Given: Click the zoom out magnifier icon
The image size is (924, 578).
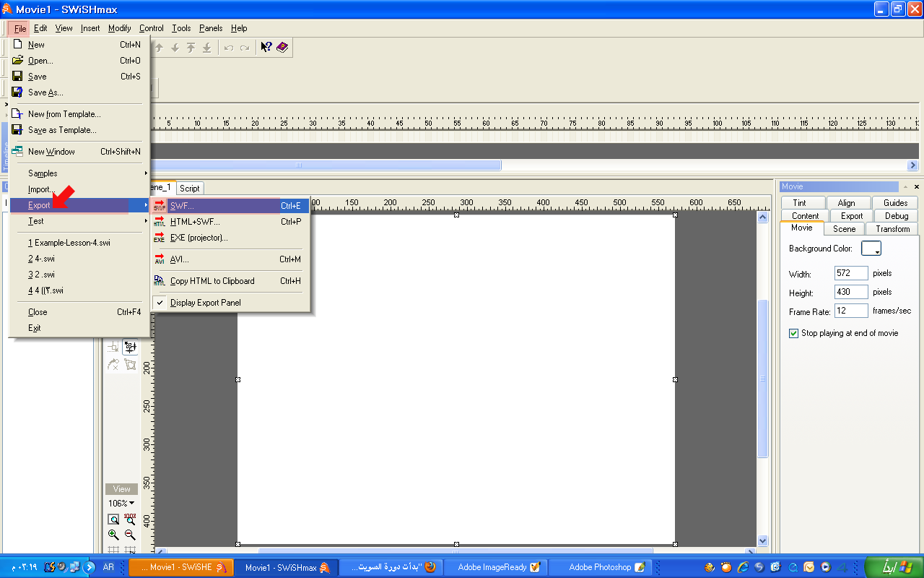Looking at the screenshot, I should pyautogui.click(x=130, y=535).
